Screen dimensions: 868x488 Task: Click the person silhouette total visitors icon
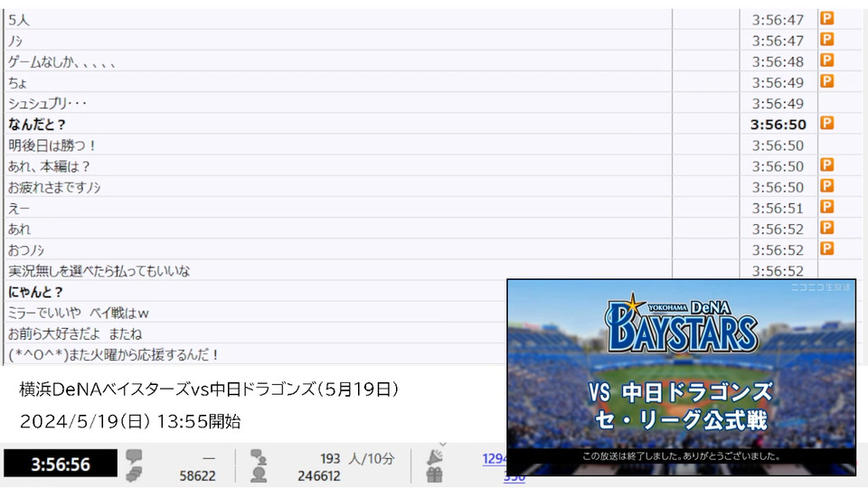coord(258,474)
